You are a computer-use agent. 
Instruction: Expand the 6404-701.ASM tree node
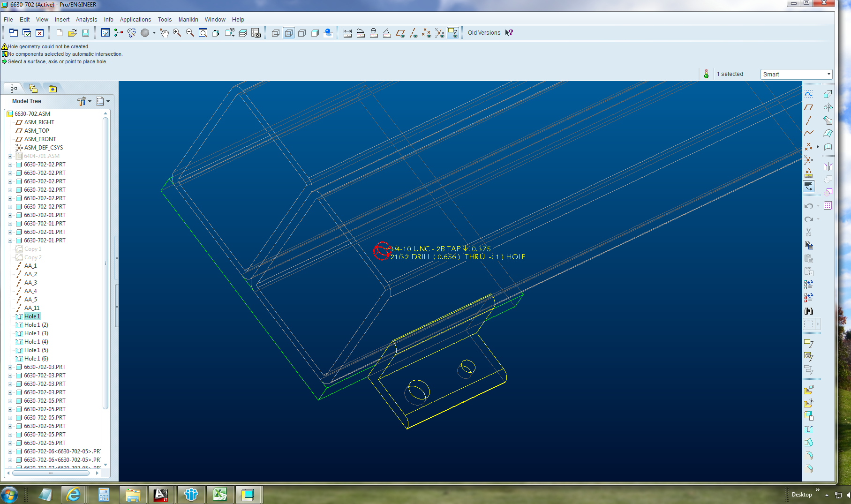click(x=10, y=156)
